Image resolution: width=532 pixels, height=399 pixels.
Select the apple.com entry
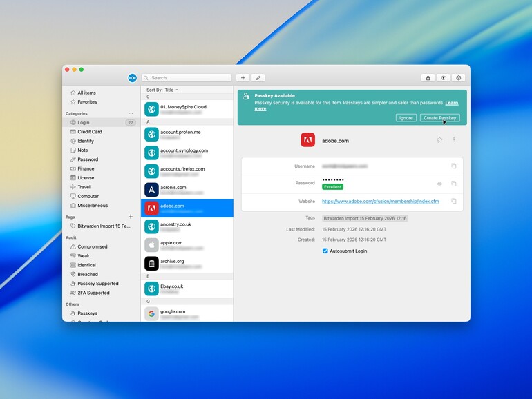(187, 245)
